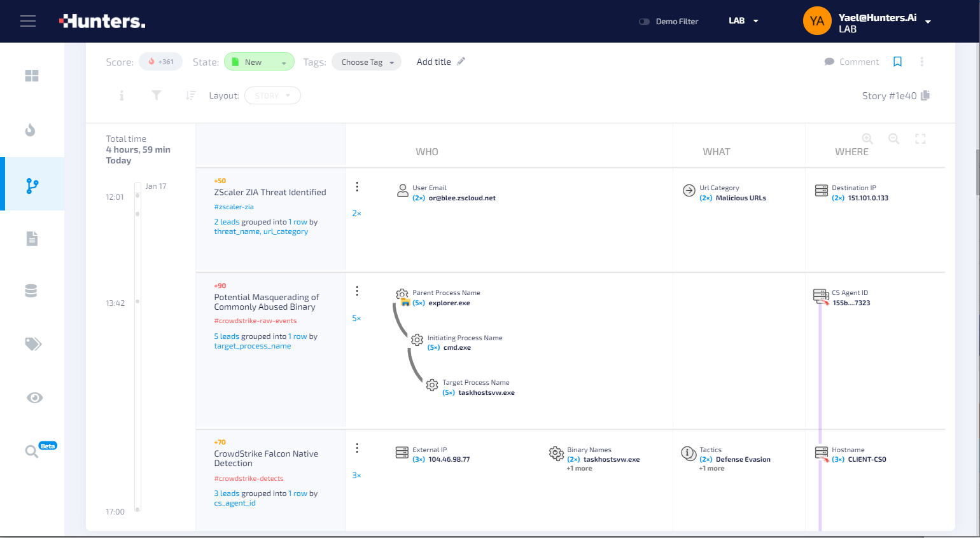
Task: Click the filter funnel icon
Action: pyautogui.click(x=156, y=95)
